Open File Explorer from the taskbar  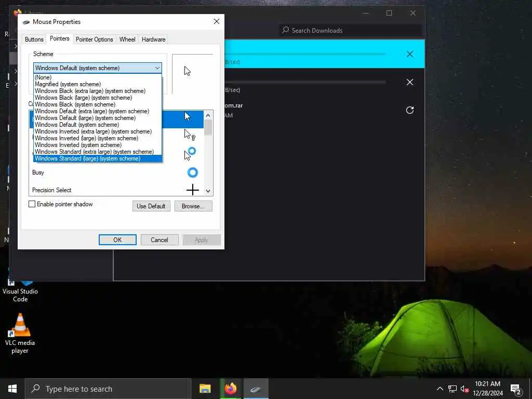click(x=205, y=389)
